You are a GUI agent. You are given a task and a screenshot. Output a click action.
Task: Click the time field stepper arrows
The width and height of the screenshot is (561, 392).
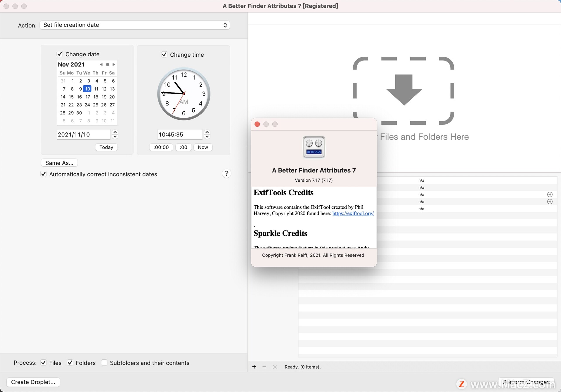coord(207,134)
